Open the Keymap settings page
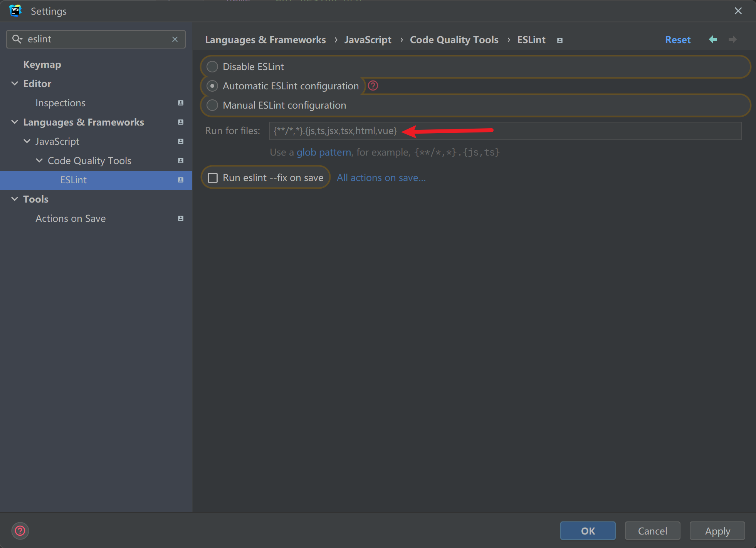This screenshot has height=548, width=756. click(x=42, y=64)
